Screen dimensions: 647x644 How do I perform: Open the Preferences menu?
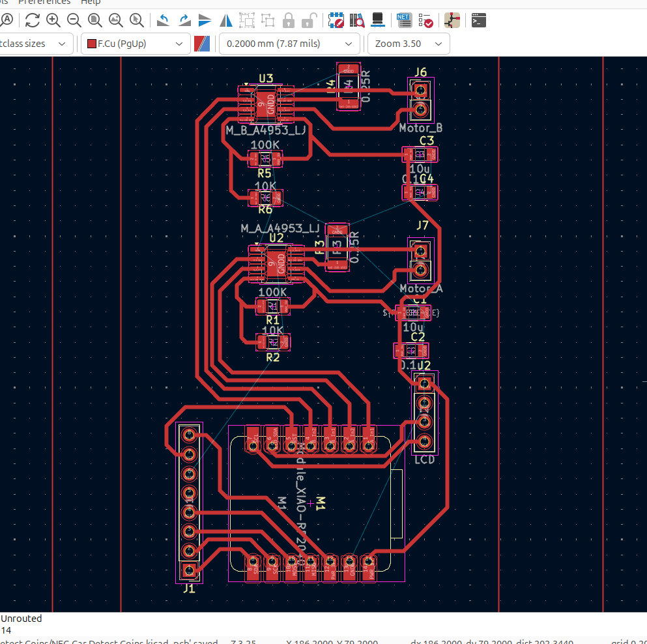[x=44, y=2]
